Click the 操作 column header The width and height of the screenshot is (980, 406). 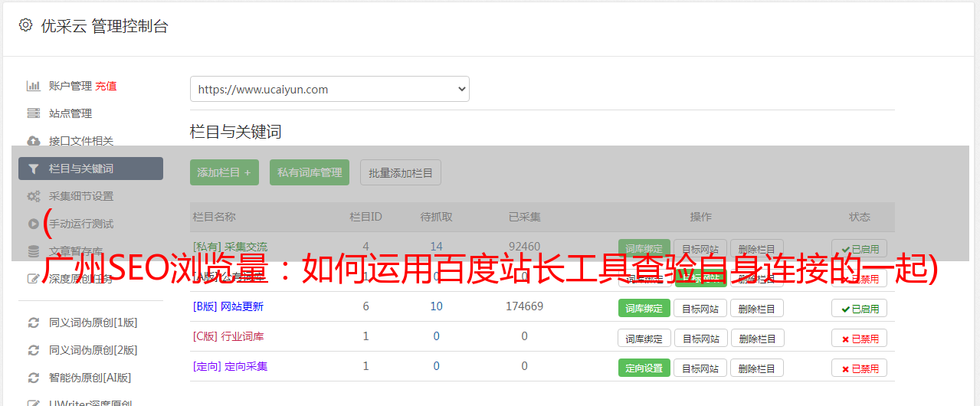701,217
